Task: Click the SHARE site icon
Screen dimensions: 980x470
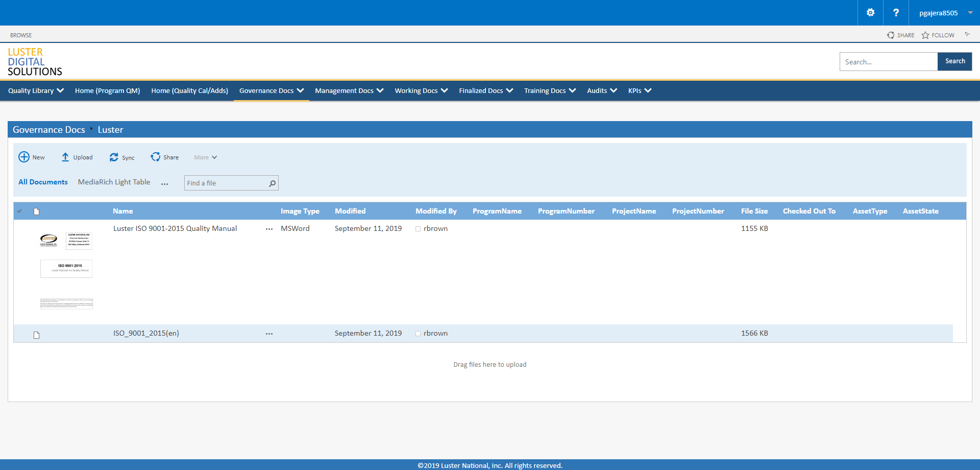Action: [901, 35]
